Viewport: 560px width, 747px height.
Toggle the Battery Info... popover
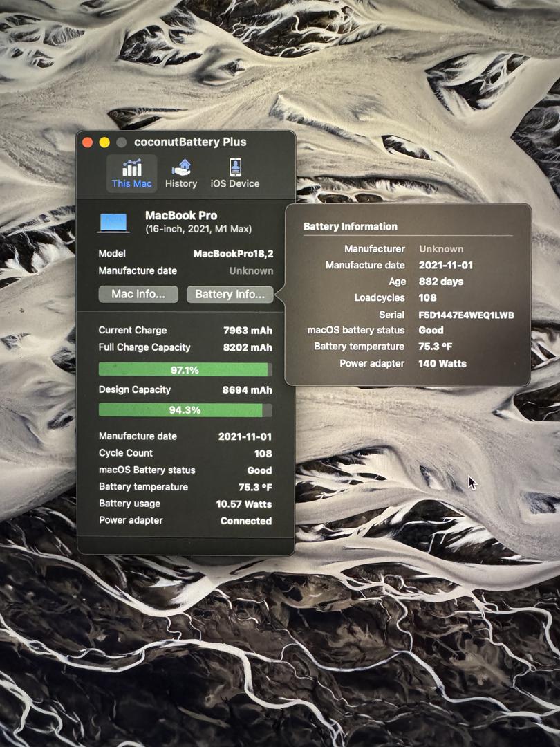230,294
